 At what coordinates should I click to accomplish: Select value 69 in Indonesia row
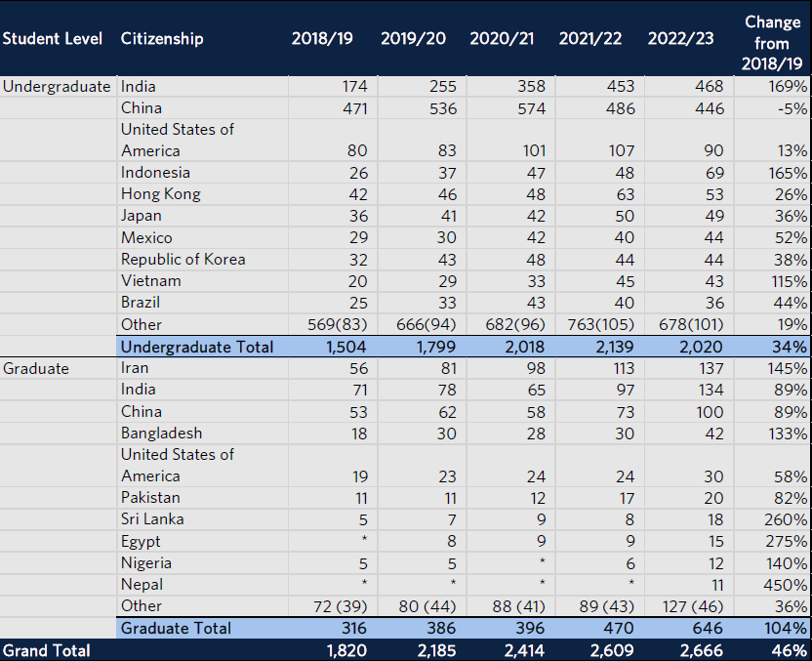coord(714,173)
